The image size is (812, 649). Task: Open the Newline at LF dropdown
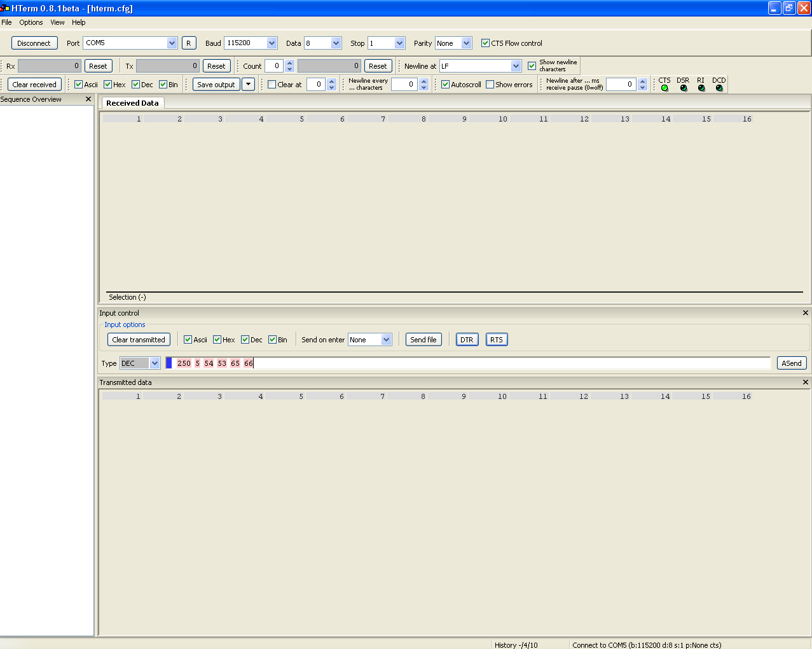point(516,66)
